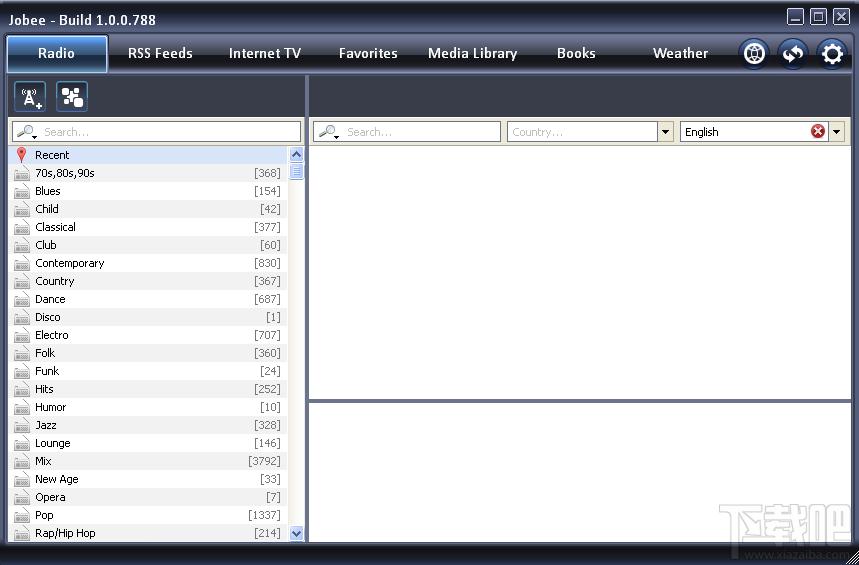Click radio icon beside Electro
Screen dimensions: 859x565
point(22,336)
